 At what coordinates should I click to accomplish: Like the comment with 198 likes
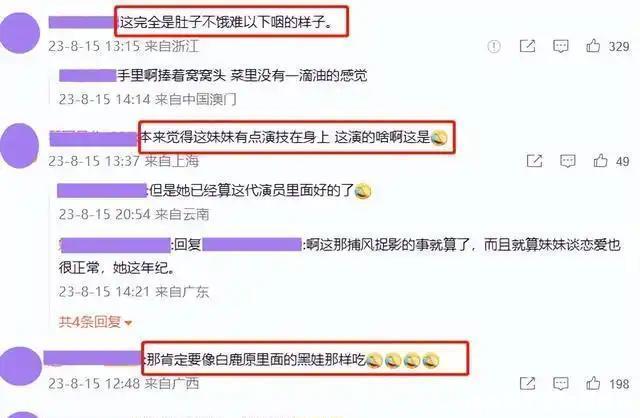tap(593, 383)
